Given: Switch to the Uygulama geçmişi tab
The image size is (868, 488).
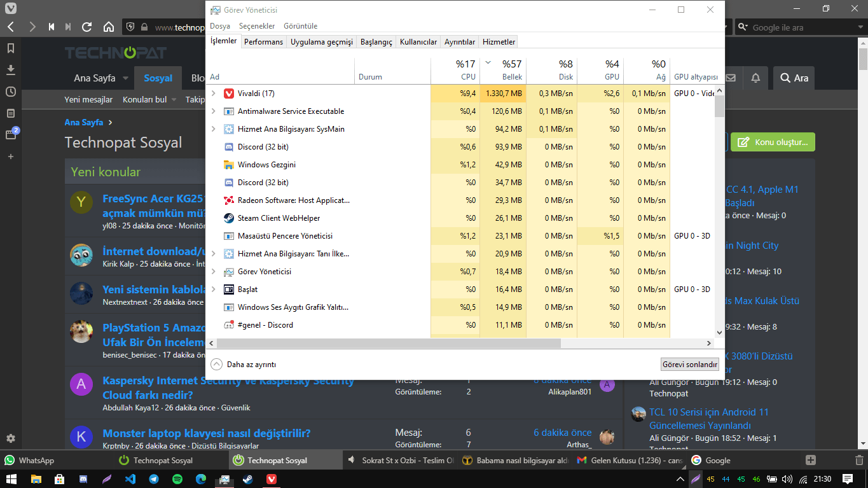Looking at the screenshot, I should click(x=322, y=42).
